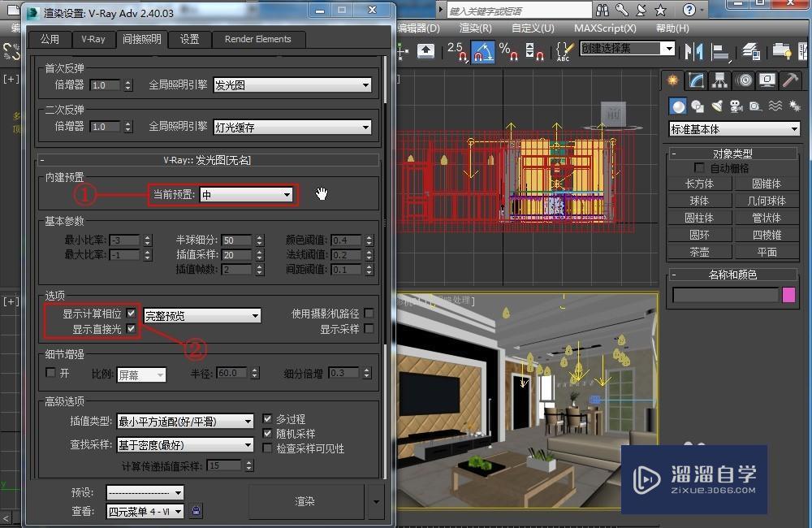Enable the 自动栅格 checkbox
Screen dimensions: 812x528
700,167
